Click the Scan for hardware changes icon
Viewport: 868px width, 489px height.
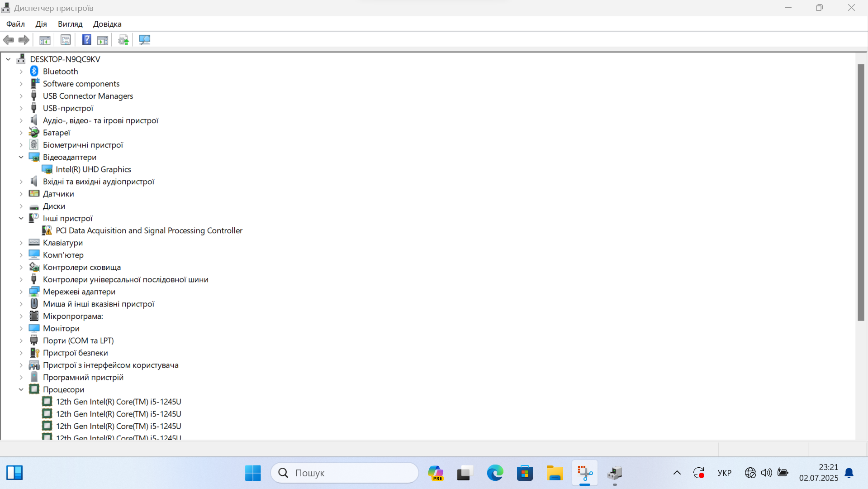click(145, 40)
